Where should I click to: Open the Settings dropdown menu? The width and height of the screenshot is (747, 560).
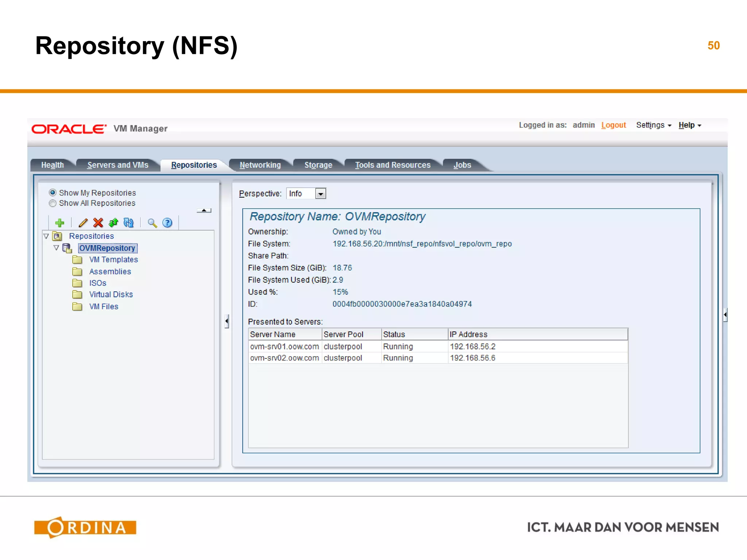654,125
